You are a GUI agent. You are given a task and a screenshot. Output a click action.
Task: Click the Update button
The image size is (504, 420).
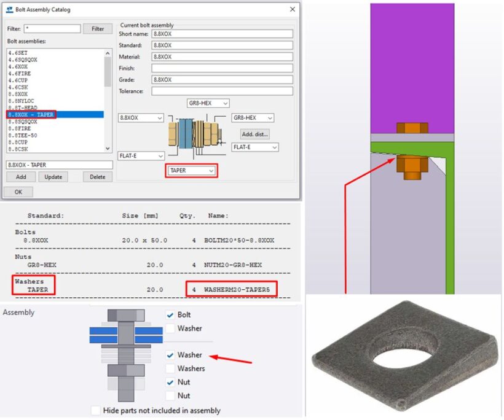pyautogui.click(x=53, y=177)
